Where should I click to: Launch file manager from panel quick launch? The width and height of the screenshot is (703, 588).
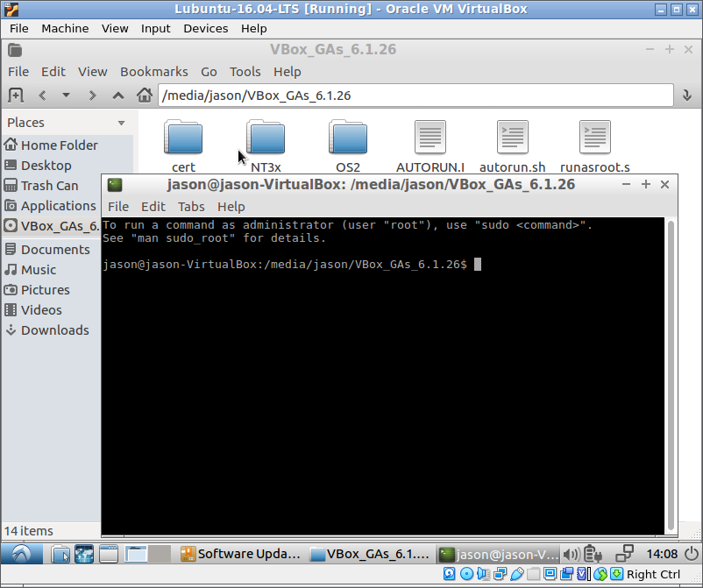[x=60, y=555]
